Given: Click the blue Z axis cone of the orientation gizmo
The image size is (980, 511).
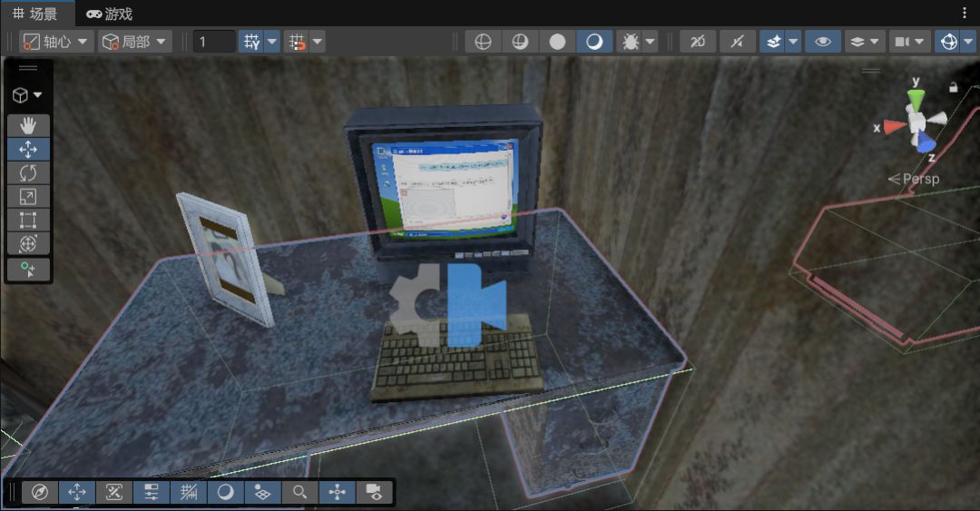Looking at the screenshot, I should click(926, 142).
